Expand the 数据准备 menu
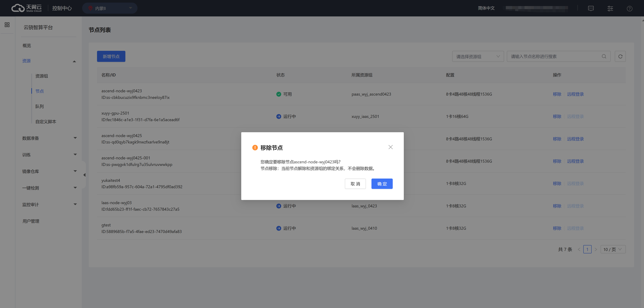Viewport: 644px width, 308px height. tap(49, 138)
